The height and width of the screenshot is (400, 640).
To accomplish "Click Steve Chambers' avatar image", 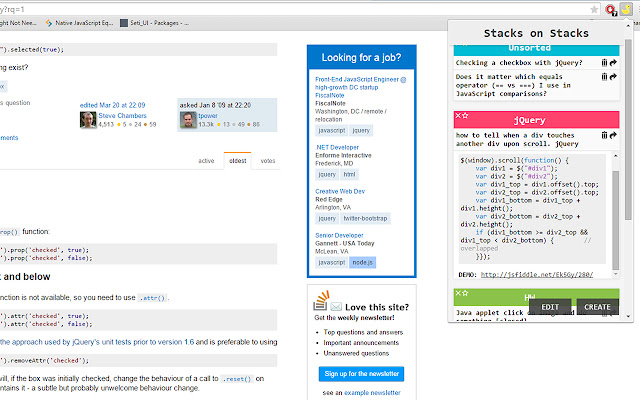I will (88, 120).
